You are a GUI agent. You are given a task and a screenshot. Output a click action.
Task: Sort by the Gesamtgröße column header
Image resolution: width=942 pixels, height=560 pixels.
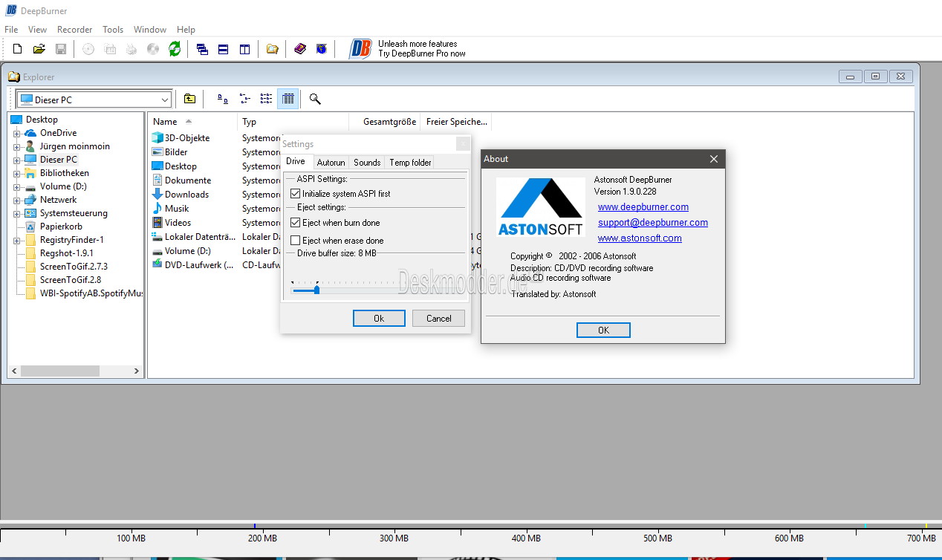coord(384,122)
